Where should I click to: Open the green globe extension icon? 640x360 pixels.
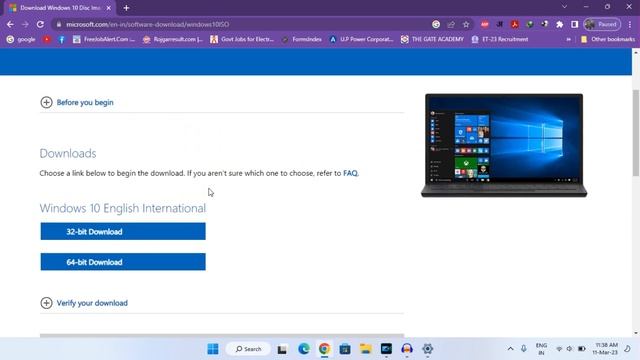click(x=530, y=24)
